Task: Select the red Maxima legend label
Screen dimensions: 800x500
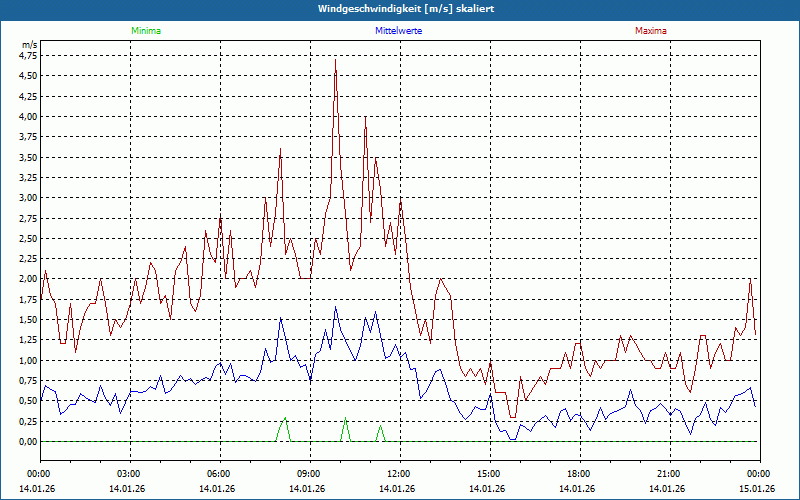Action: point(651,31)
